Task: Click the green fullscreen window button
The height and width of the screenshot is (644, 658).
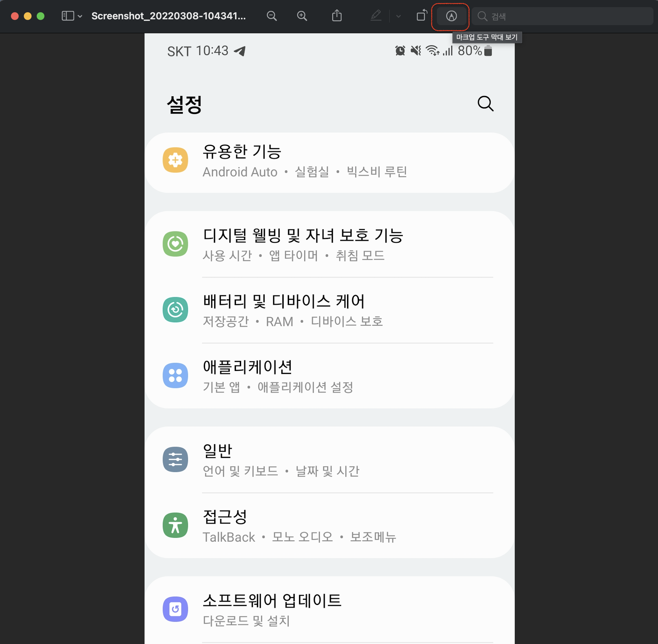Action: point(41,16)
